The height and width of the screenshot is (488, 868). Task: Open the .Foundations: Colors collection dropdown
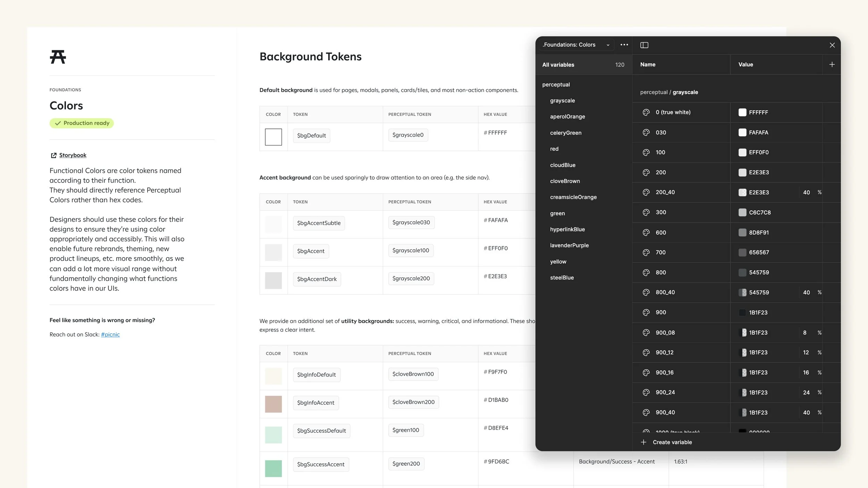point(576,45)
